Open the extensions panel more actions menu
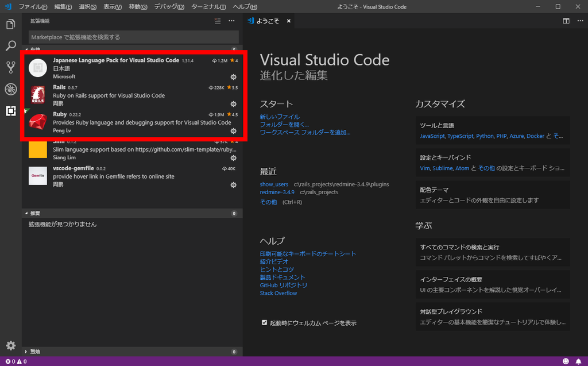Image resolution: width=588 pixels, height=366 pixels. pos(232,21)
